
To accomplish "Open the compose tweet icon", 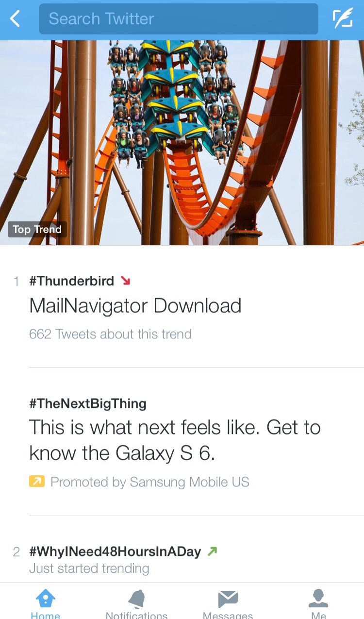I will coord(343,19).
